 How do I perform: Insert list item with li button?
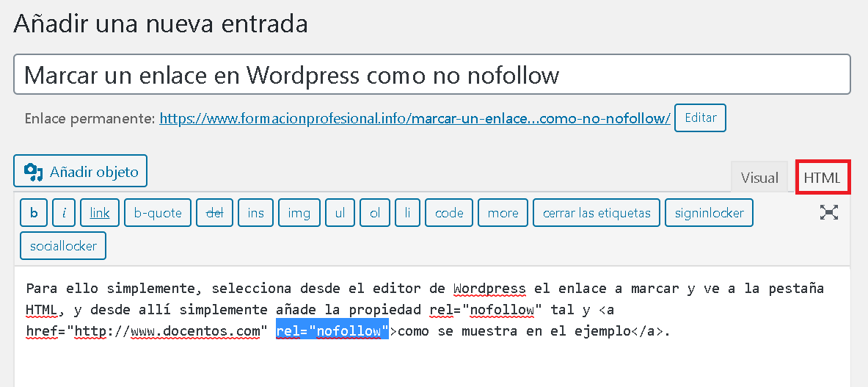[408, 213]
